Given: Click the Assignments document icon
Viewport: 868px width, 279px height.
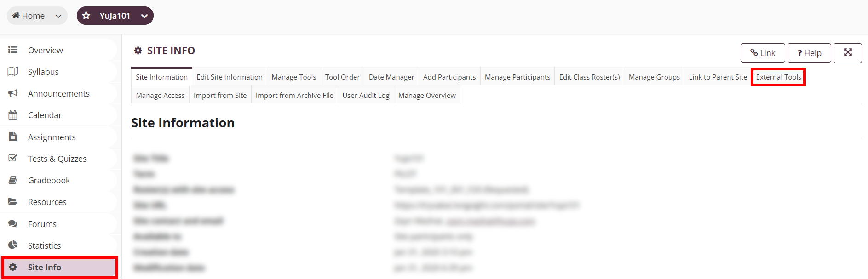Looking at the screenshot, I should click(13, 137).
